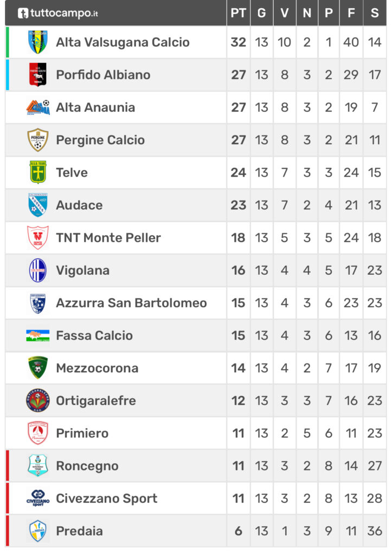Open the Mezzocorona team name link
Screen dimensions: 392x555
(97, 368)
